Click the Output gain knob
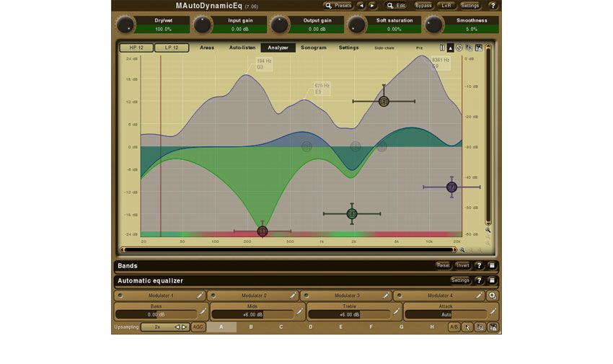Viewport: 613px width, 364px height. coord(279,25)
